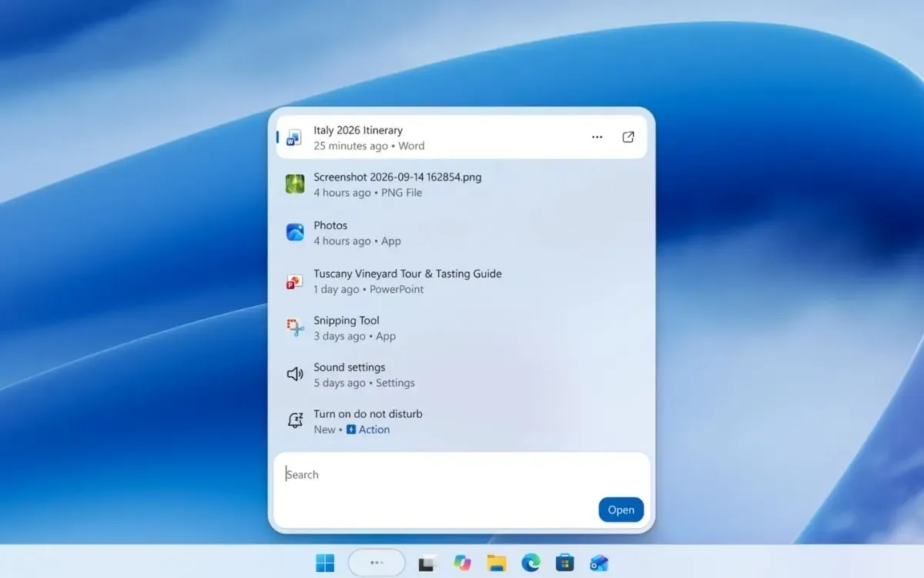Click the Word document icon for Italy 2026 Itinerary
924x578 pixels.
coord(295,138)
